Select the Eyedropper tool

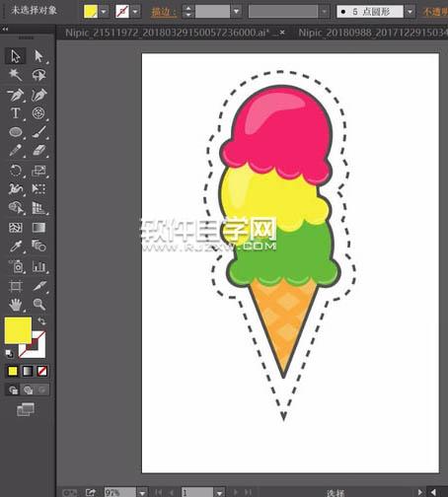15,247
